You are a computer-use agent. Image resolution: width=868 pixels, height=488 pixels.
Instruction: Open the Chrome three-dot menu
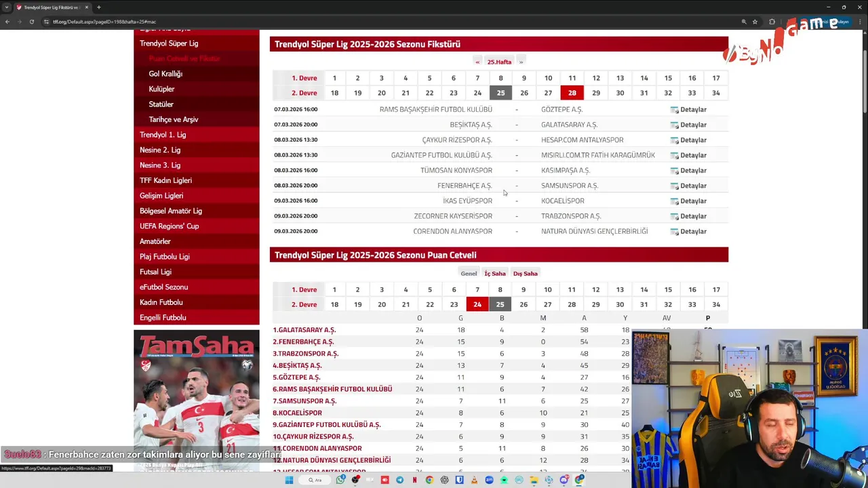click(x=860, y=22)
